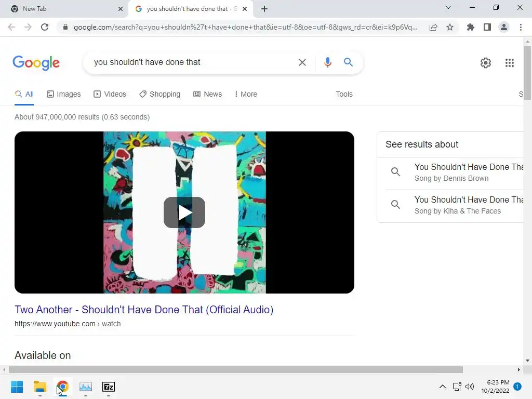Open the Google apps grid
532x399 pixels.
pyautogui.click(x=510, y=63)
